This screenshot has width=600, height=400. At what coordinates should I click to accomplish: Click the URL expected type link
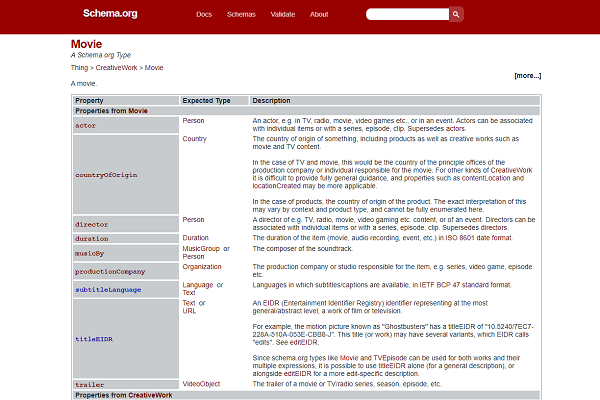click(189, 311)
